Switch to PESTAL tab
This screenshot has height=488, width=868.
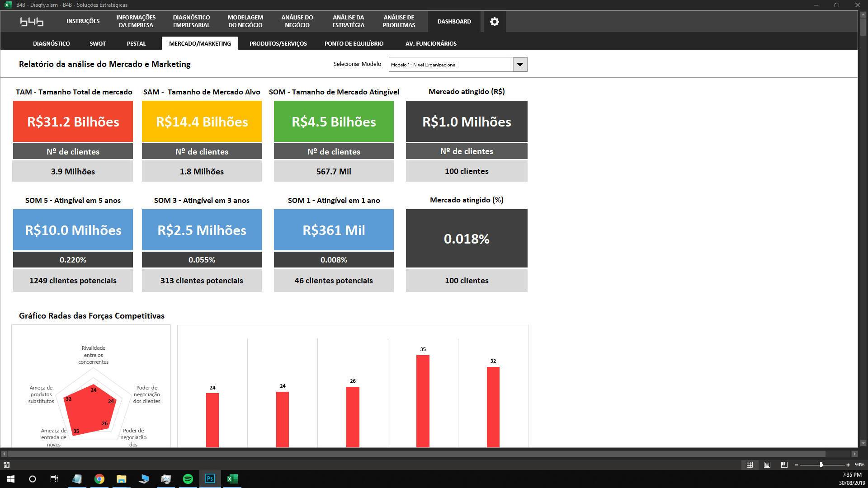(x=136, y=43)
